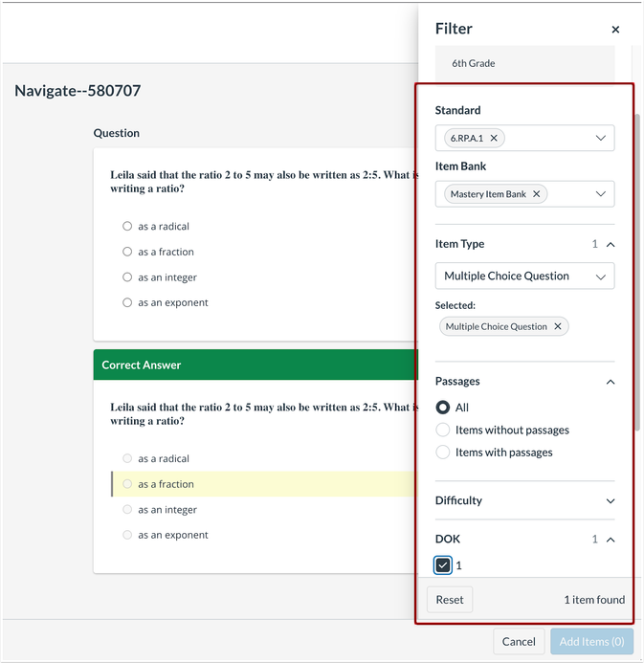Select the All passages radio button

click(443, 408)
